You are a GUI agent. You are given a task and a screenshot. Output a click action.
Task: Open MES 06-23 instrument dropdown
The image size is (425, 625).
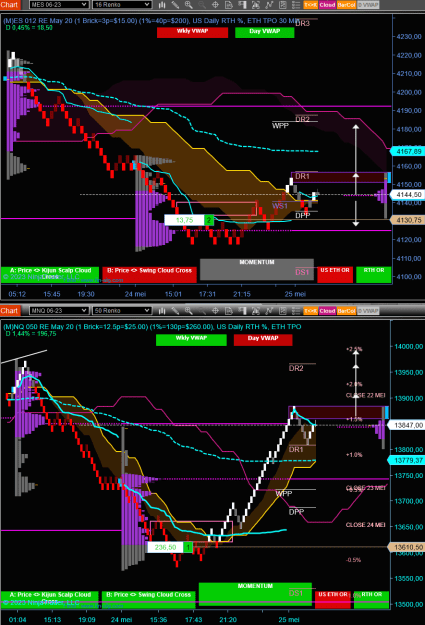click(59, 5)
